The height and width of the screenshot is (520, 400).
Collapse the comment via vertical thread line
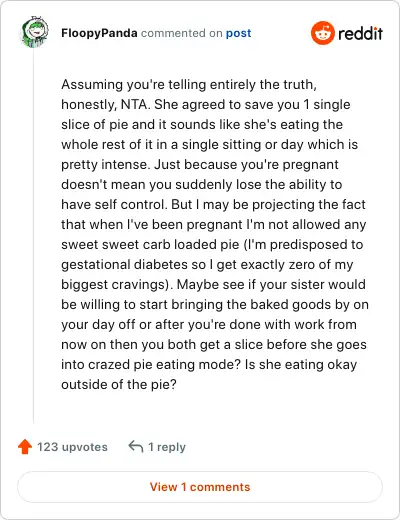coord(34,235)
